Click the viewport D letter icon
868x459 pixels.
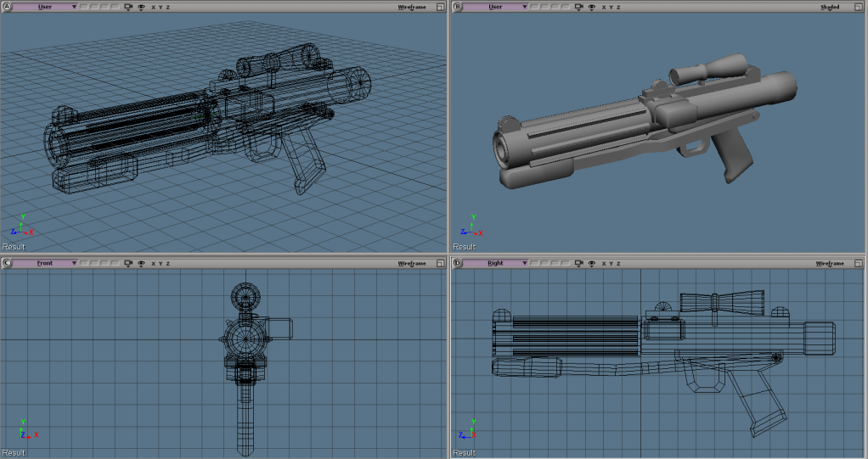[457, 263]
